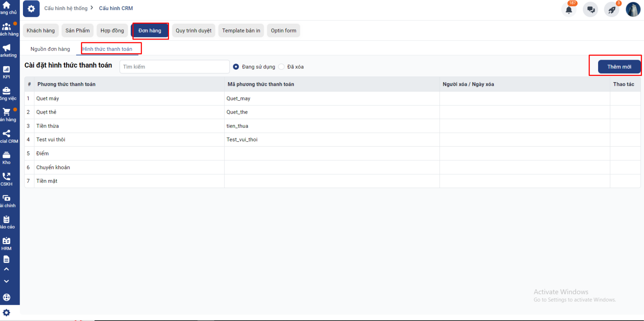Open the user profile avatar

coord(633,9)
